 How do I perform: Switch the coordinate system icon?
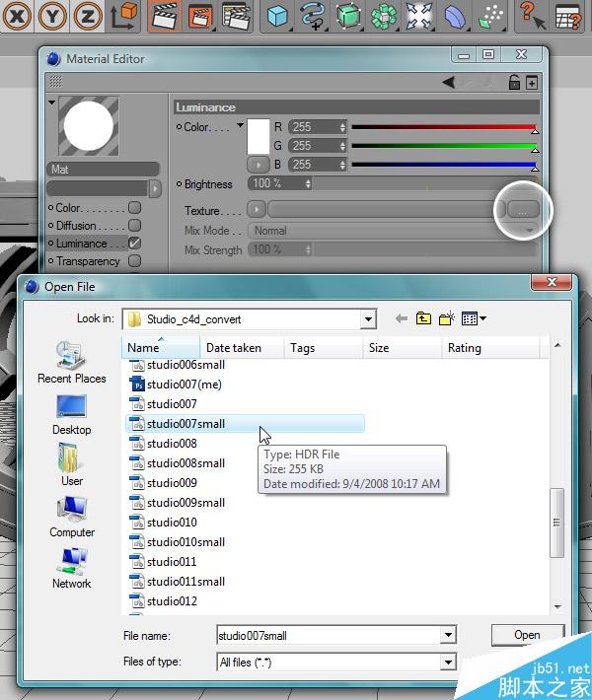pyautogui.click(x=123, y=16)
